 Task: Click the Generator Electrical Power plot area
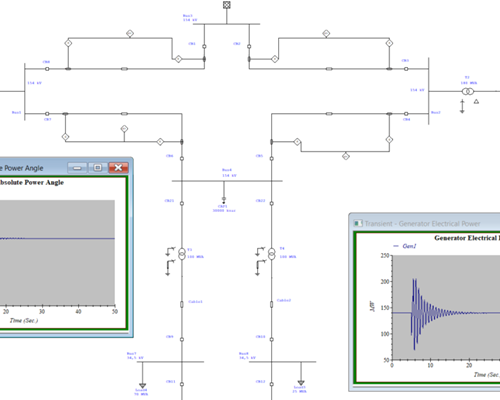coord(446,307)
